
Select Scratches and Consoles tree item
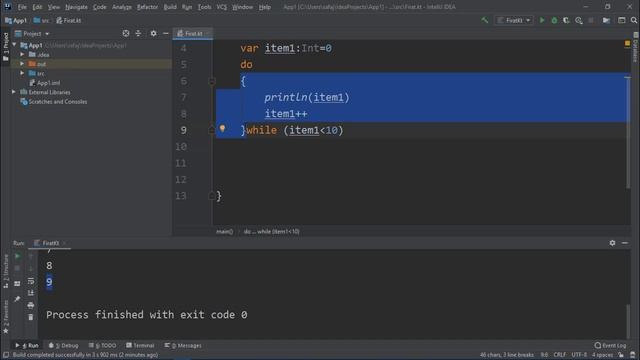[x=53, y=102]
